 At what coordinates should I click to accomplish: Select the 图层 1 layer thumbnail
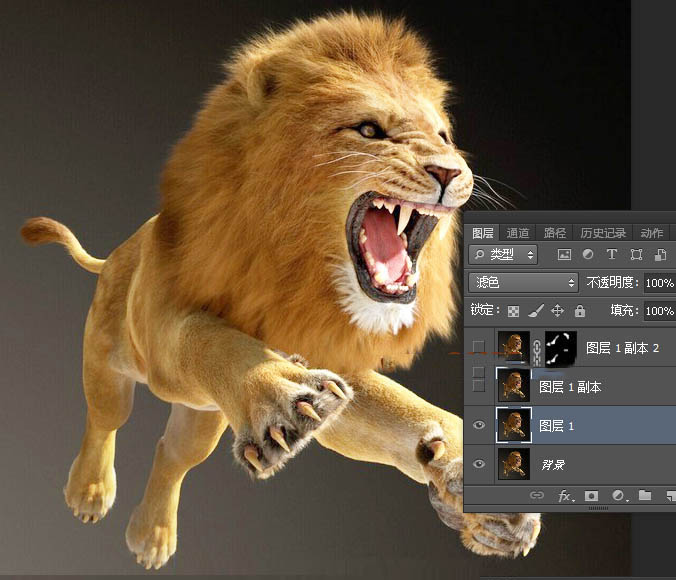pos(513,425)
